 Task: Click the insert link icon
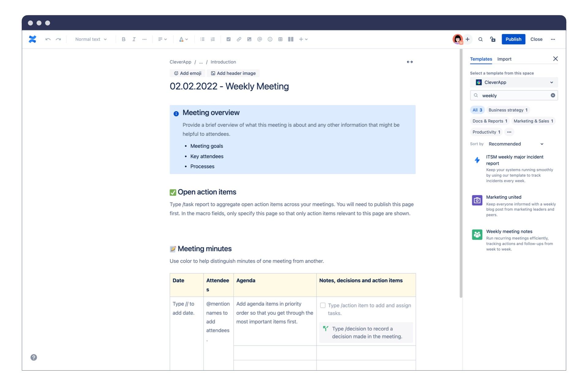(x=238, y=39)
